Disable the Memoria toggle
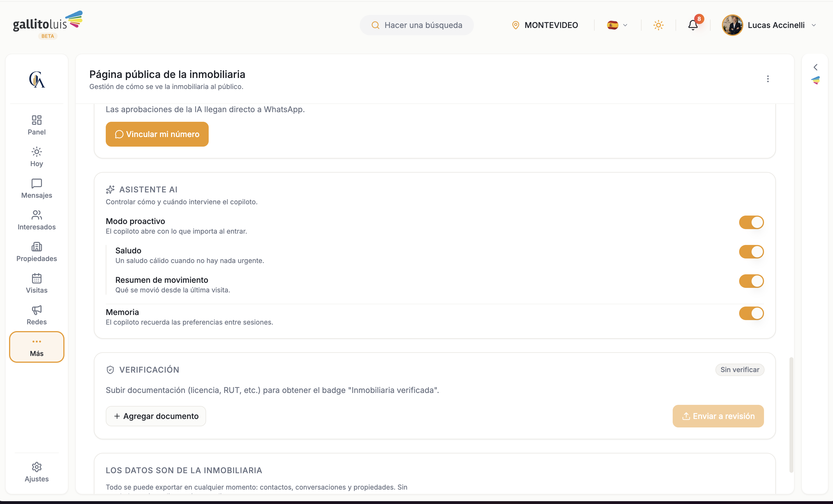Screen dimensions: 833x504 click(x=751, y=313)
